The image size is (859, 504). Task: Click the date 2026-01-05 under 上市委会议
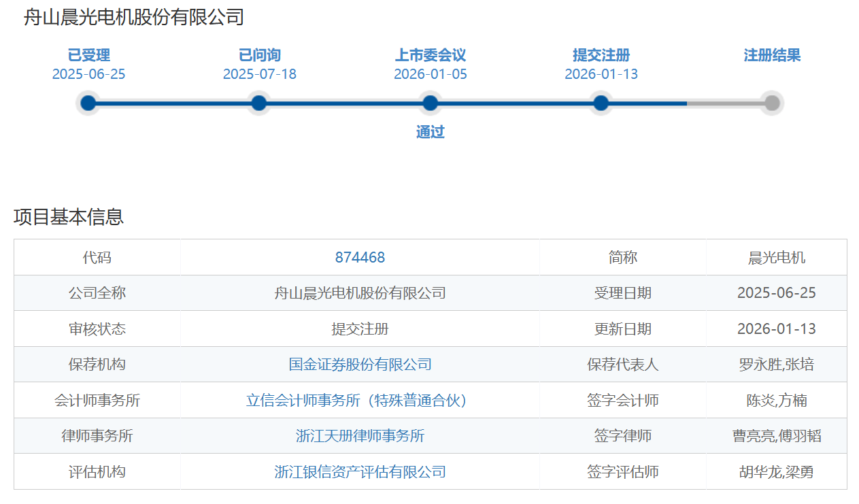430,74
